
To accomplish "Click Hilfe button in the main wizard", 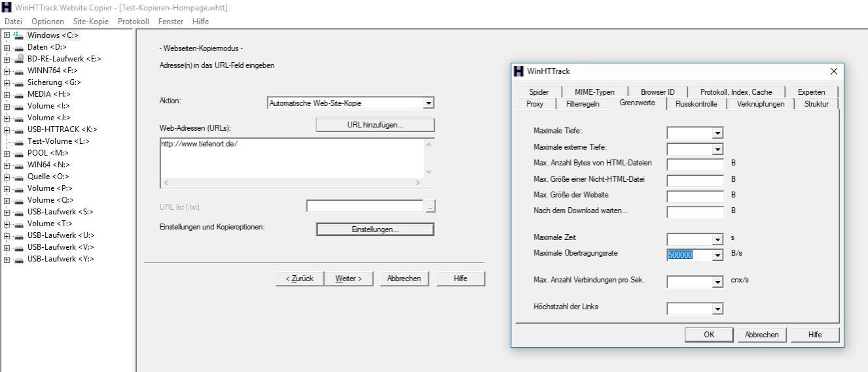I will [461, 279].
